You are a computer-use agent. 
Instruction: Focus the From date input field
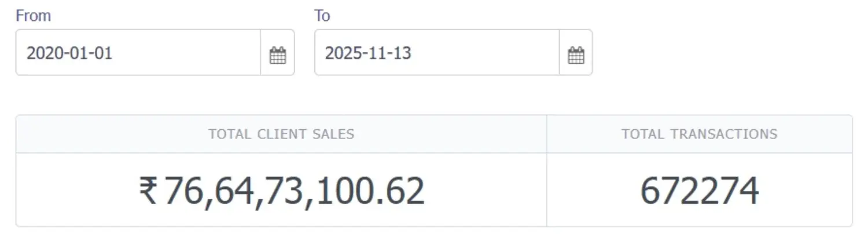coord(138,53)
